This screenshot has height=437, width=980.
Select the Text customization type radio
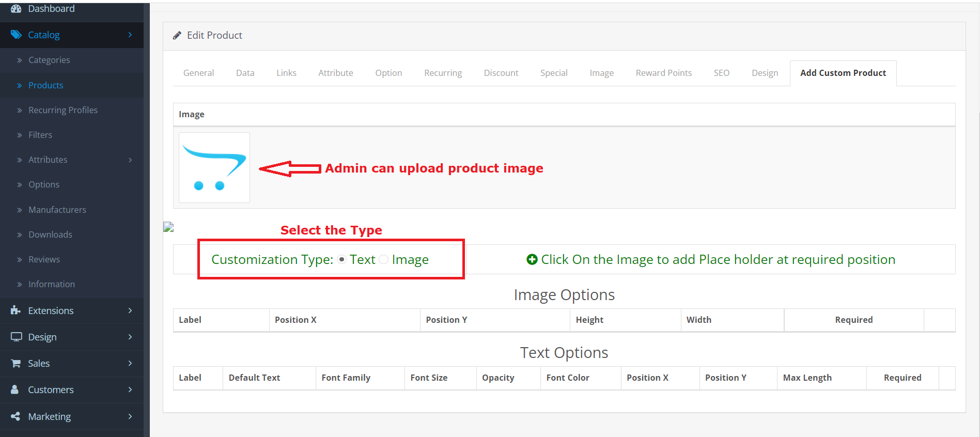coord(341,259)
